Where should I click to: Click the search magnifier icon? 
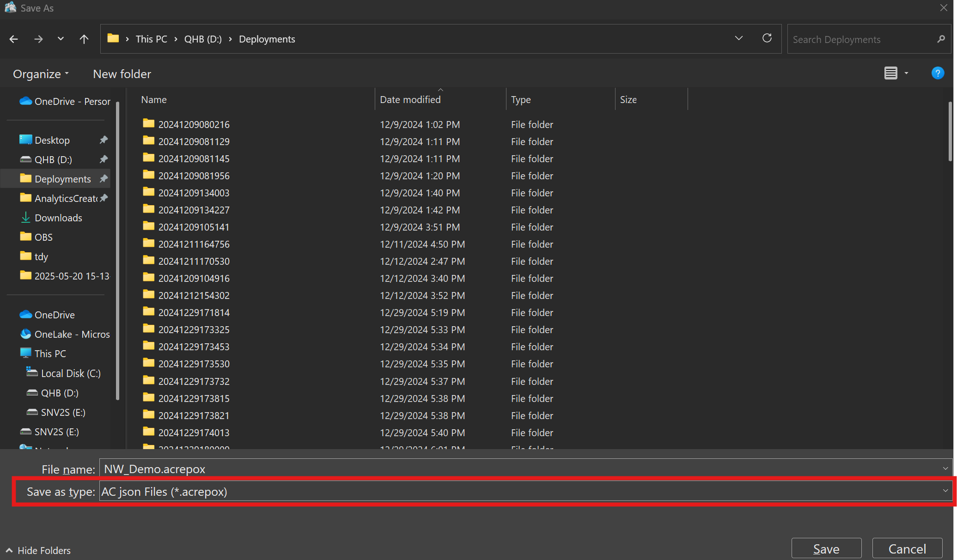pyautogui.click(x=941, y=39)
